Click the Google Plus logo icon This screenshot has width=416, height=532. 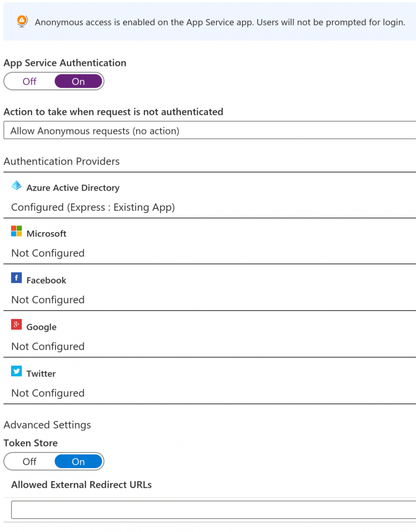[x=16, y=325]
